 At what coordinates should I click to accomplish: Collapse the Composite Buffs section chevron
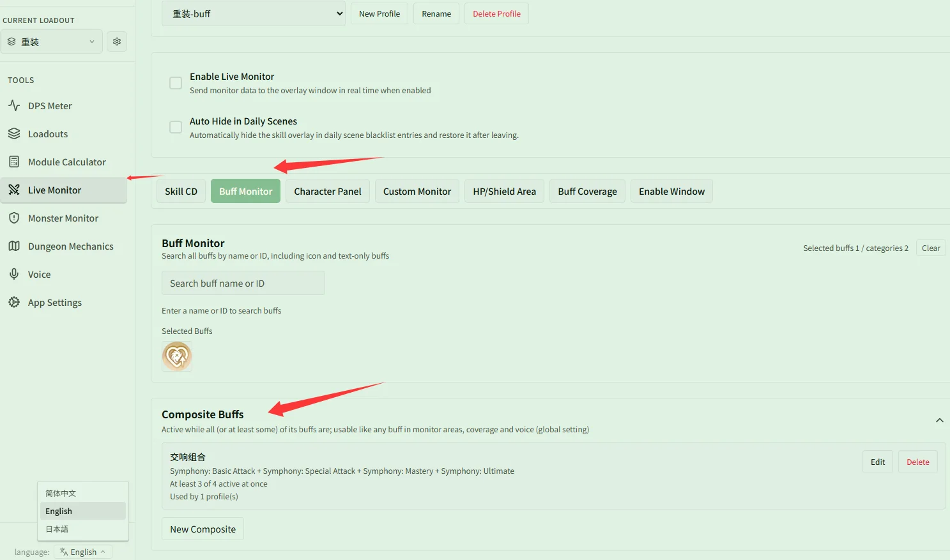[x=940, y=420]
